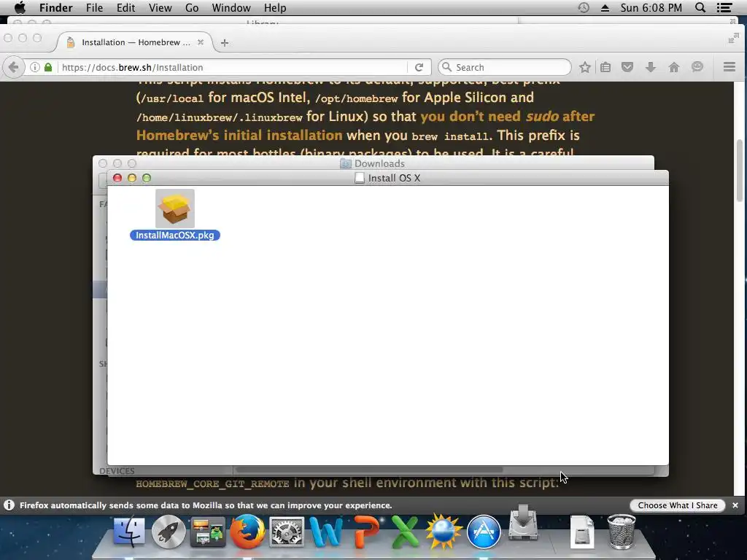Image resolution: width=747 pixels, height=560 pixels.
Task: Close the Install OS X window
Action: [117, 178]
